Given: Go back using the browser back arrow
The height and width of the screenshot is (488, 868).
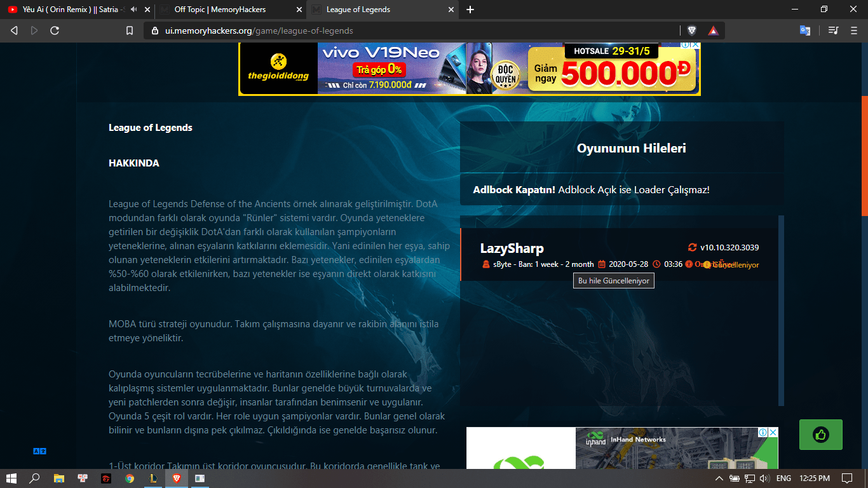Looking at the screenshot, I should click(x=14, y=30).
